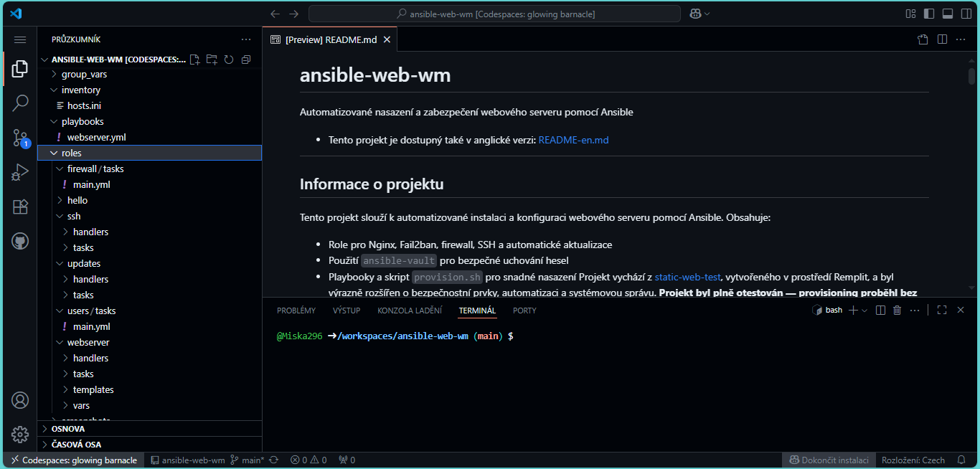Open the Search view in activity bar
Image resolution: width=980 pixels, height=469 pixels.
tap(20, 103)
